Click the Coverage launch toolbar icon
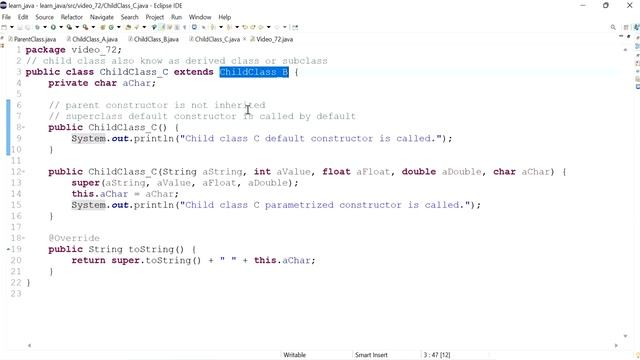 (69, 27)
